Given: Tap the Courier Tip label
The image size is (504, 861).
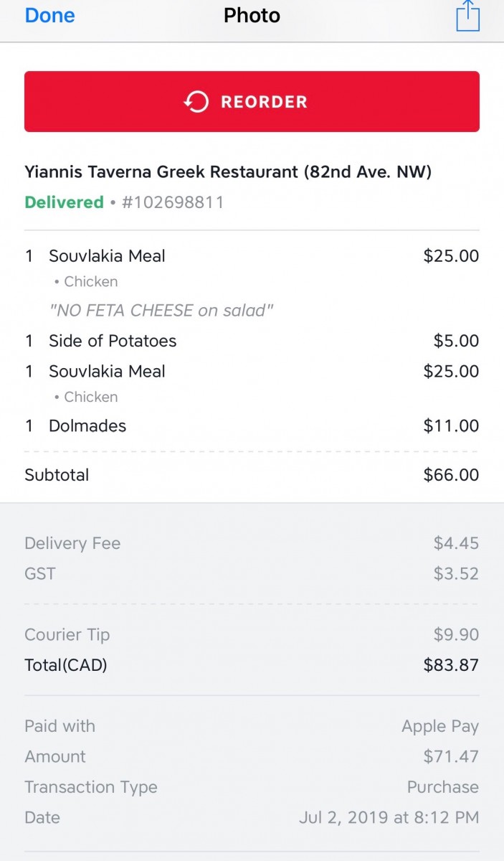Looking at the screenshot, I should [x=67, y=635].
